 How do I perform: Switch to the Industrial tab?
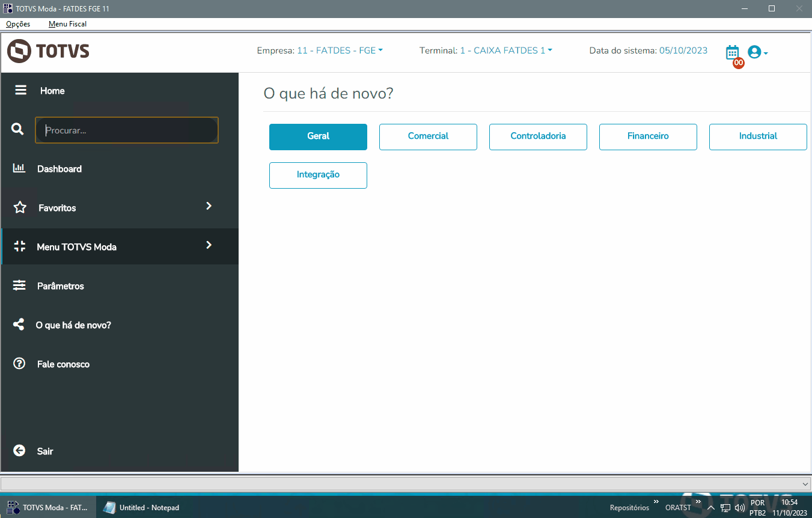tap(758, 136)
